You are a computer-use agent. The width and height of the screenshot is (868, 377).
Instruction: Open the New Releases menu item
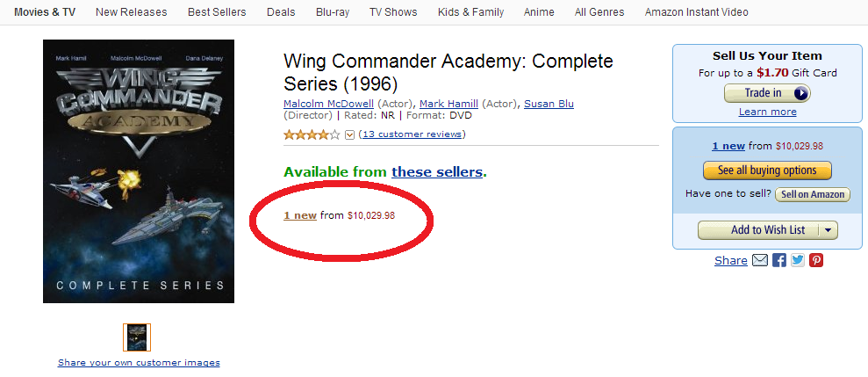tap(129, 12)
